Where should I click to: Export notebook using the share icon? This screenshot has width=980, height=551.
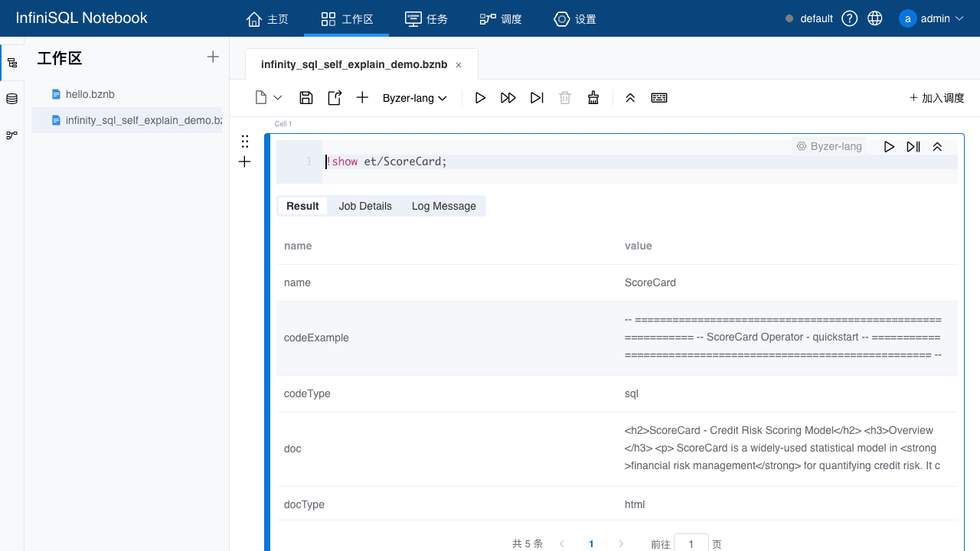tap(335, 98)
